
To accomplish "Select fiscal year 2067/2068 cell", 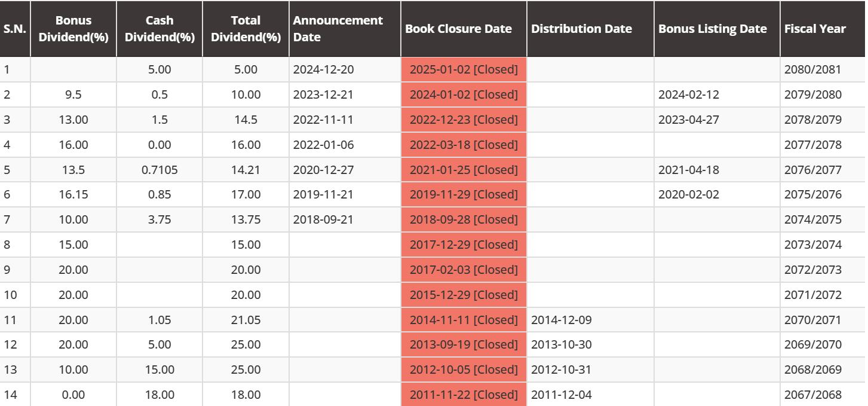I will (x=812, y=395).
